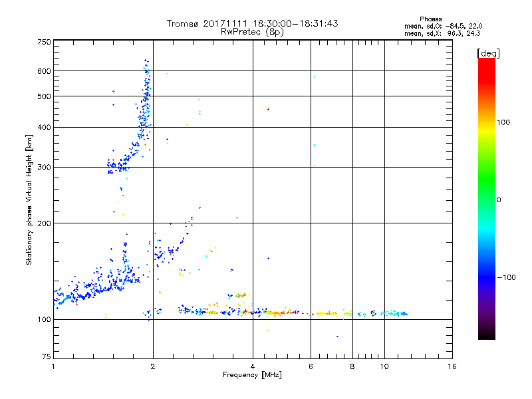This screenshot has height=399, width=532.
Task: Click the x-axis tick label '4'
Action: tap(253, 366)
